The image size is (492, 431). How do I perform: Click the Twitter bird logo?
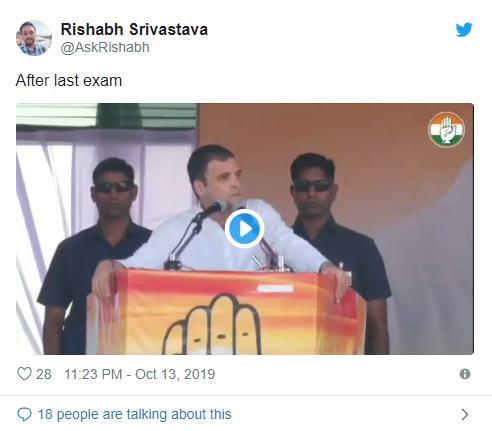tap(464, 30)
